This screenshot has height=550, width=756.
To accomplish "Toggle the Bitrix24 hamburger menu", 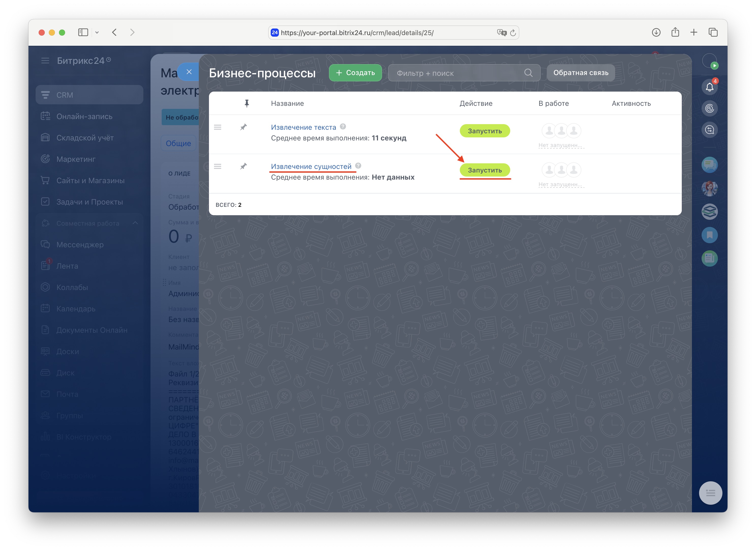I will [x=45, y=61].
